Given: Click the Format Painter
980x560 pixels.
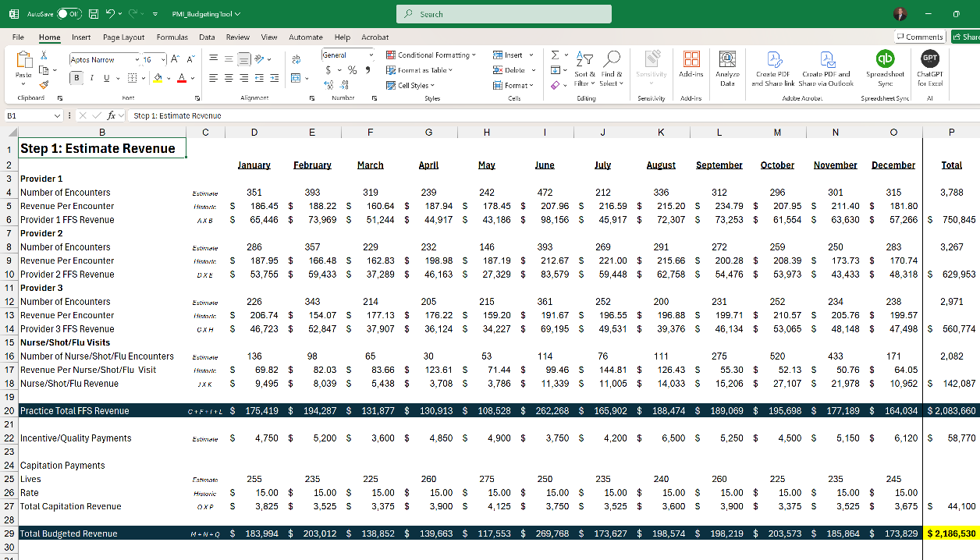Looking at the screenshot, I should 44,85.
